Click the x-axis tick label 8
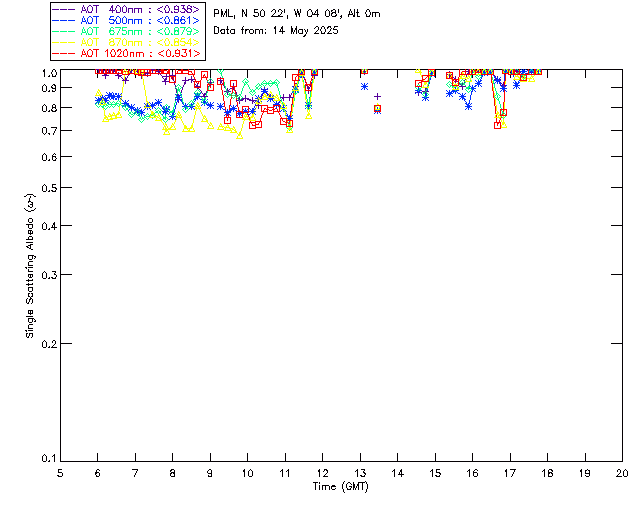640x512 pixels. [173, 473]
